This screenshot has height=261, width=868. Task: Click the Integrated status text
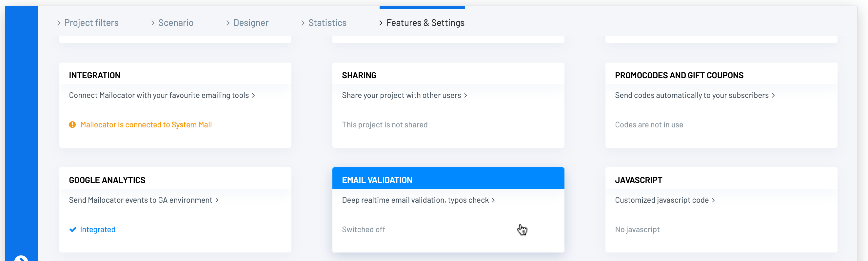pyautogui.click(x=98, y=230)
